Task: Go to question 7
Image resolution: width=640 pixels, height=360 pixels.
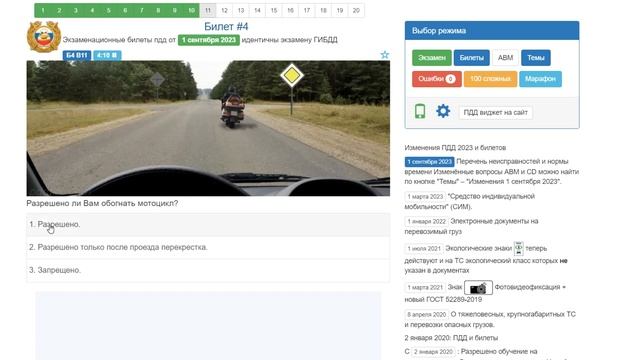Action: pos(142,11)
